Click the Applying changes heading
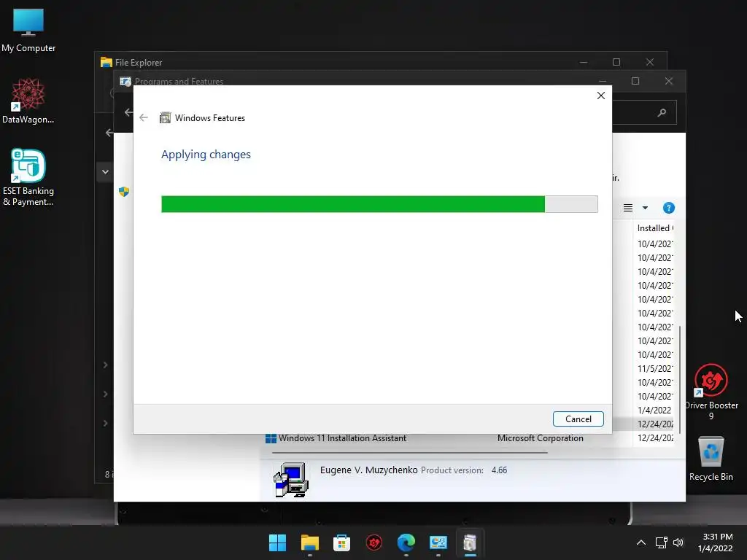 pyautogui.click(x=206, y=155)
